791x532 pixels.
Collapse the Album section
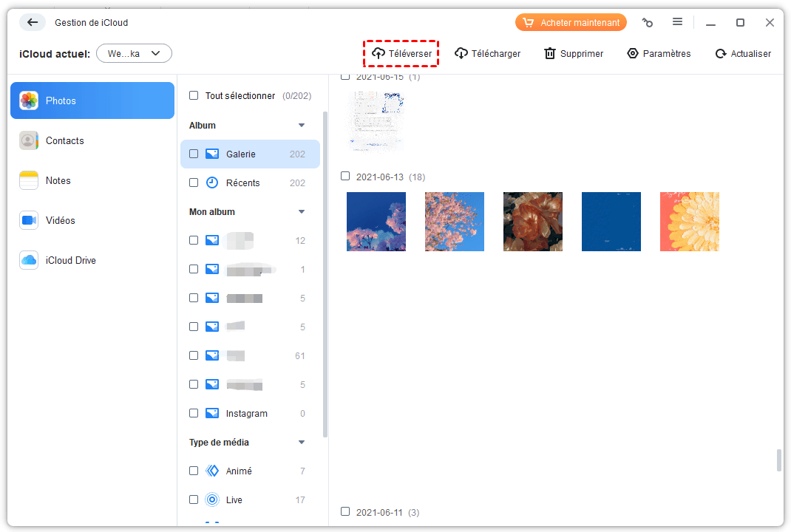tap(302, 126)
